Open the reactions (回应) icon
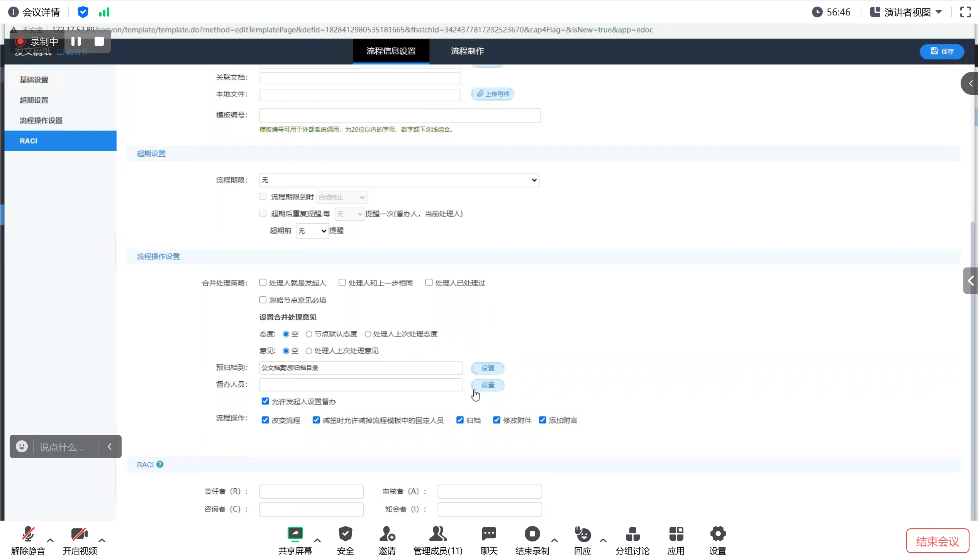Screen dimensions: 978x560 [x=582, y=534]
